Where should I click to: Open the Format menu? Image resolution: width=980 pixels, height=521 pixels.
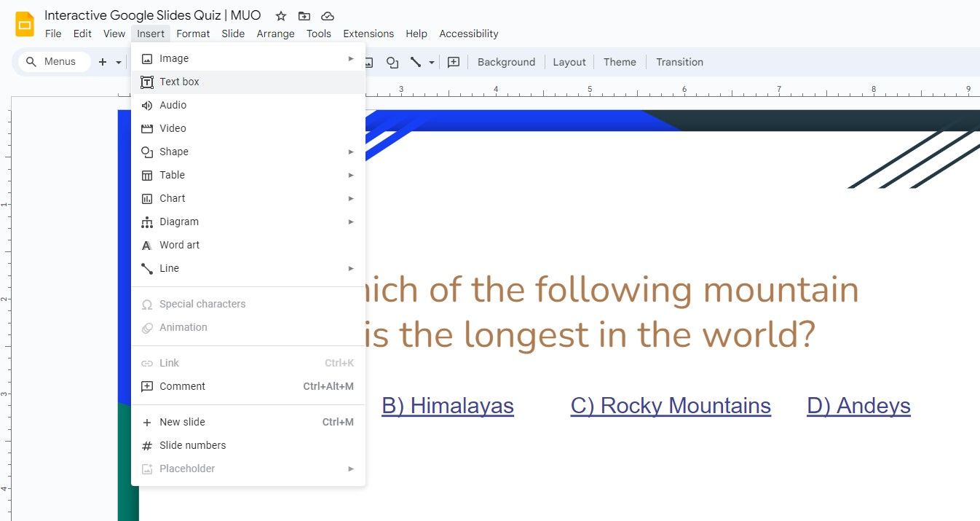click(193, 34)
